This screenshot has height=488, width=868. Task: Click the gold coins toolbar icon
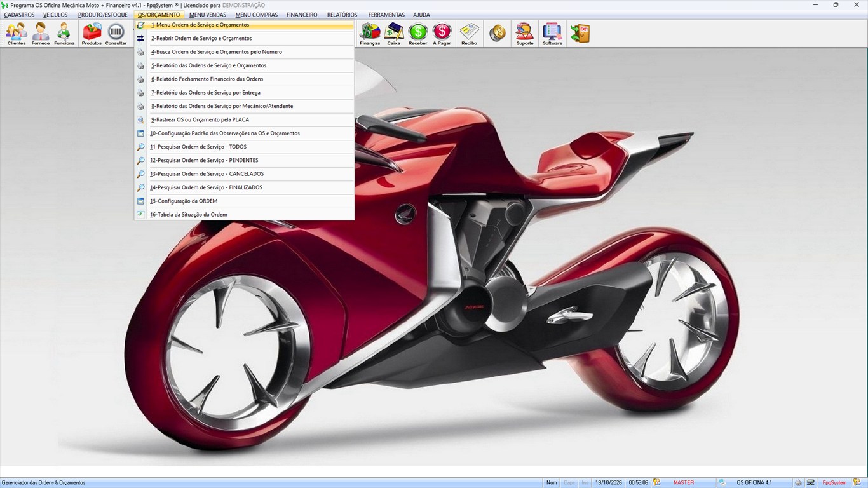coord(498,34)
